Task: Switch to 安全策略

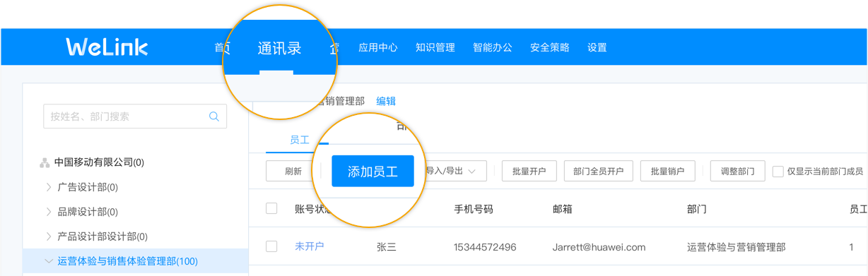Action: (550, 47)
